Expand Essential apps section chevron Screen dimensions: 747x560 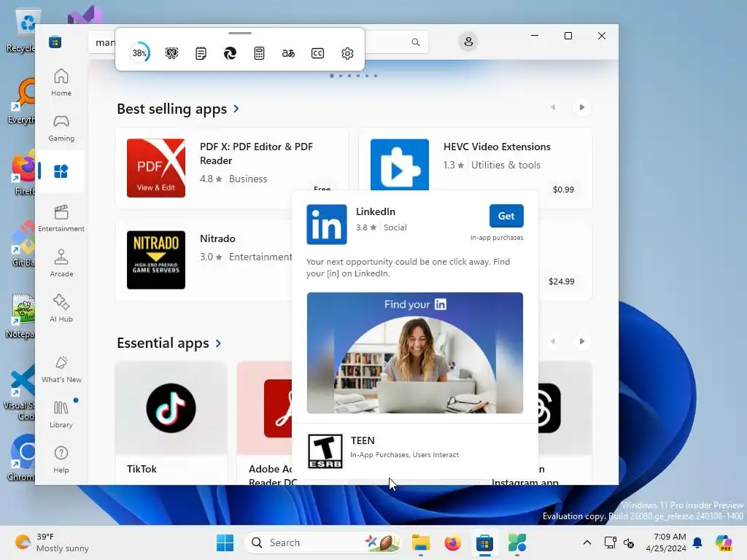click(x=218, y=343)
